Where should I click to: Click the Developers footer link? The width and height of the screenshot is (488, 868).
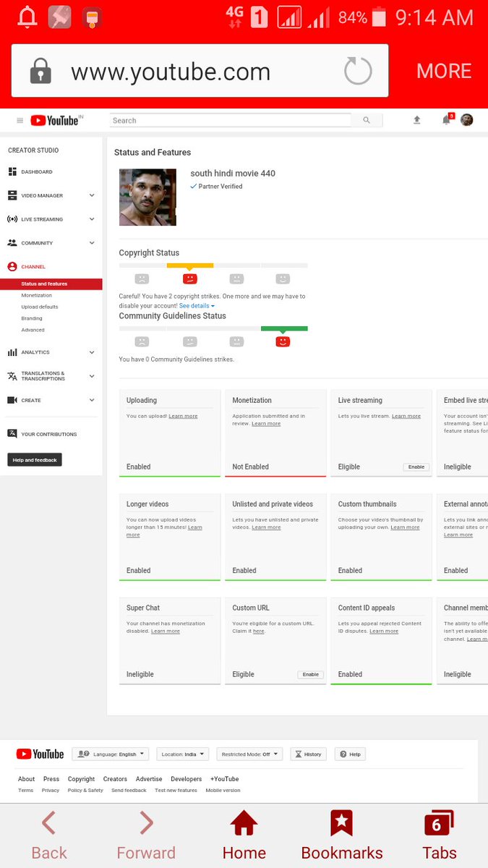187,779
